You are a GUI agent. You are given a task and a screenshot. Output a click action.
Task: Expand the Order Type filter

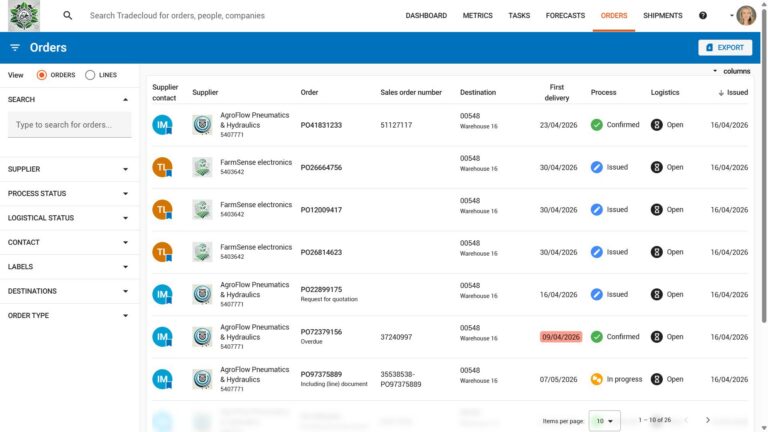point(125,315)
